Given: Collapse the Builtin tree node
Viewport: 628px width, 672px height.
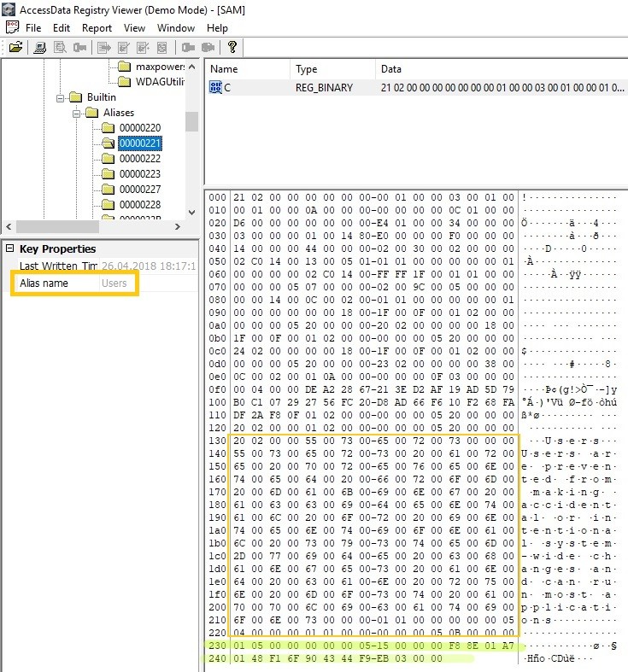Looking at the screenshot, I should coord(60,98).
